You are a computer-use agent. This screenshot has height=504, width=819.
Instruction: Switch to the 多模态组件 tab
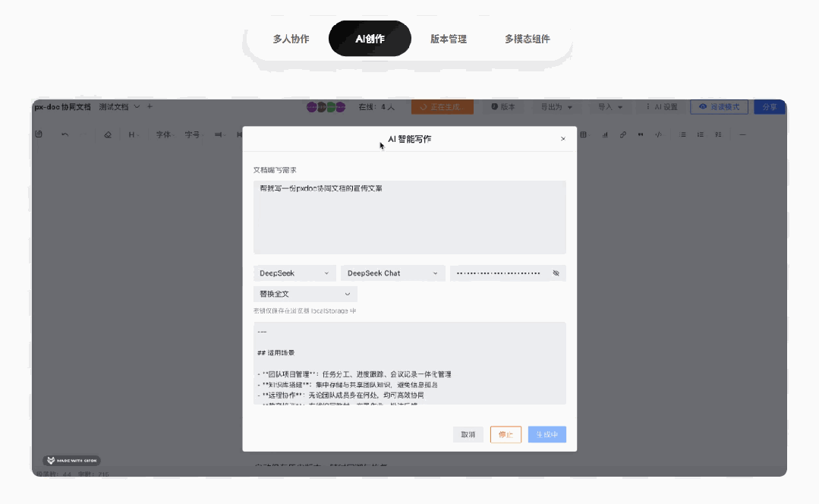pyautogui.click(x=527, y=39)
